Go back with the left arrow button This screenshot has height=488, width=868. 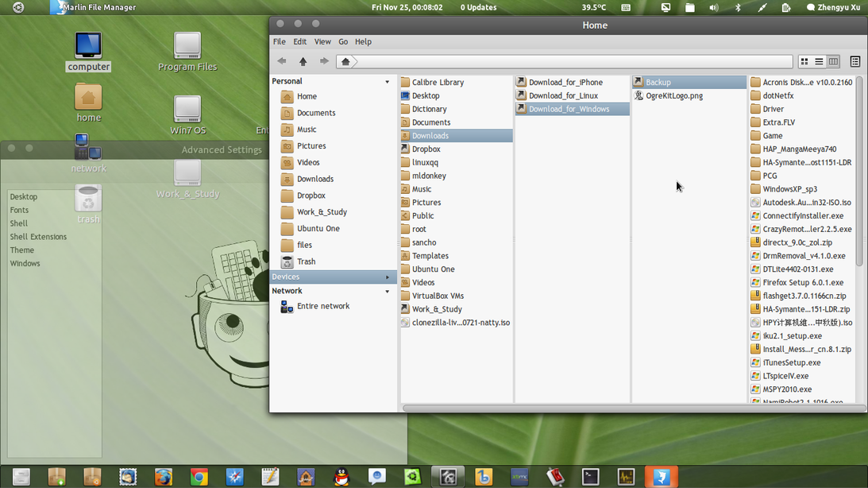click(x=282, y=61)
